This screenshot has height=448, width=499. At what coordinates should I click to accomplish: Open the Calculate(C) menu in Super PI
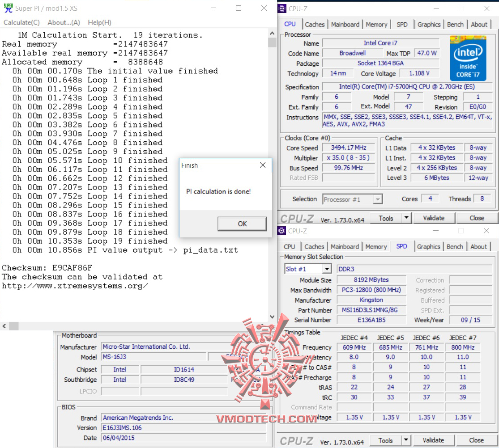(x=21, y=22)
